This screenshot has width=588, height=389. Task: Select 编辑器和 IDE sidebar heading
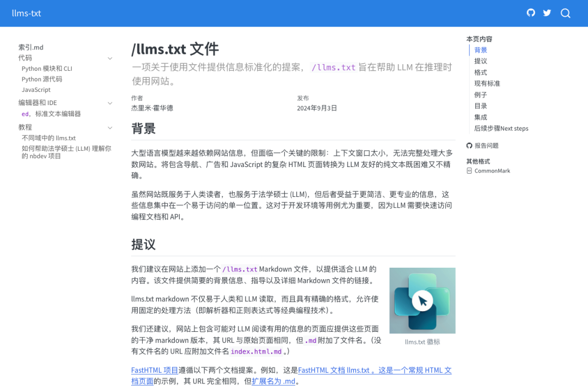tap(38, 103)
